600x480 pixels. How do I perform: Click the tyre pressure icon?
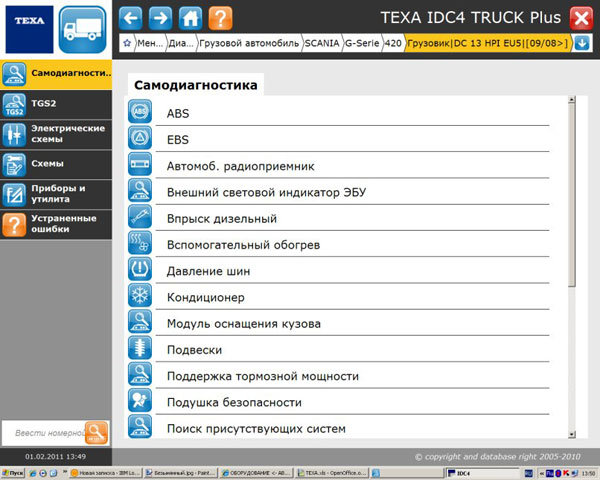pyautogui.click(x=140, y=269)
